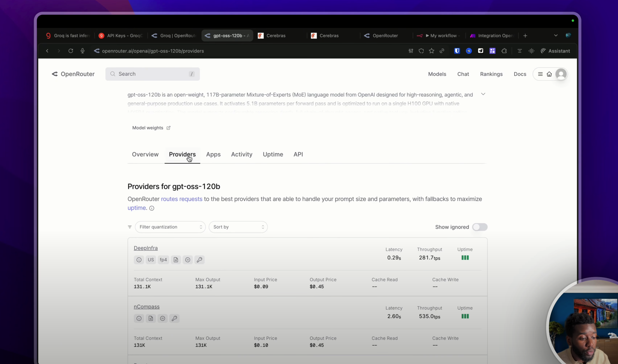Screen dimensions: 618x364
Task: Open Model weights external link
Action: pos(151,128)
